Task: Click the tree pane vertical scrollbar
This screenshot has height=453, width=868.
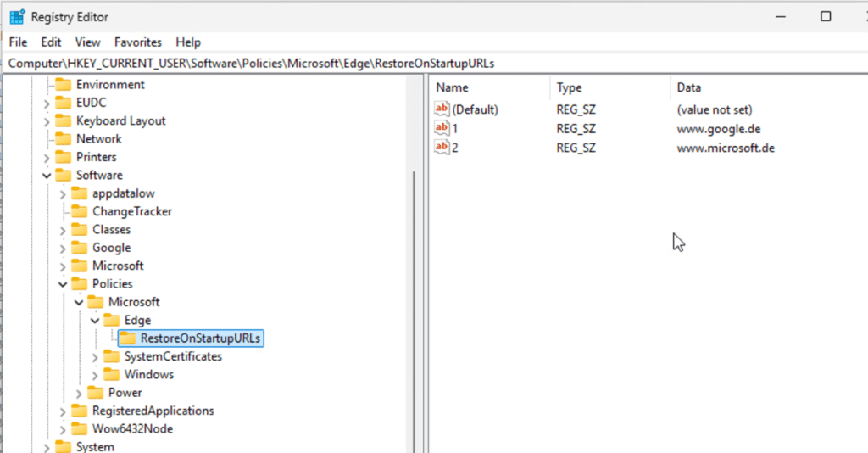Action: point(415,297)
